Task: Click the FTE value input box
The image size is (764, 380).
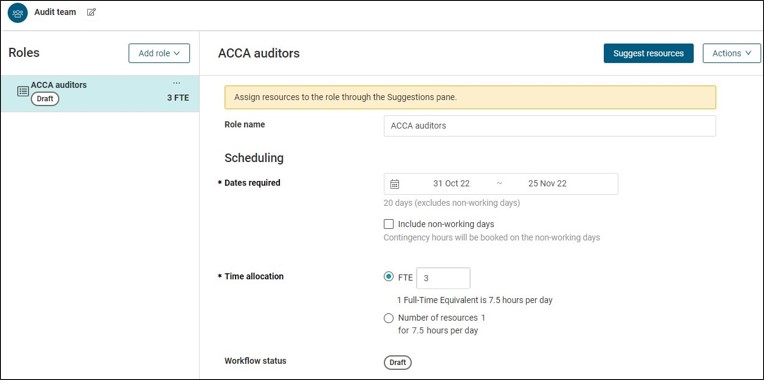Action: [443, 278]
